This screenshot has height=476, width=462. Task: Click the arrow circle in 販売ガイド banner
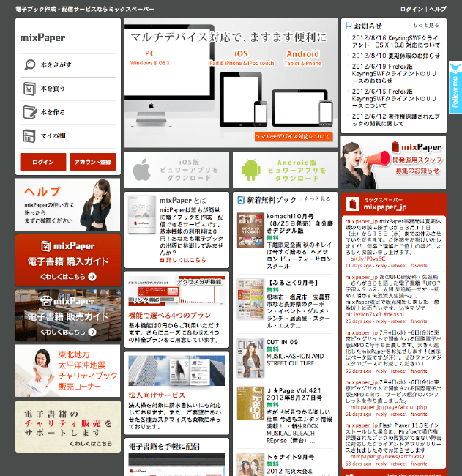92,332
